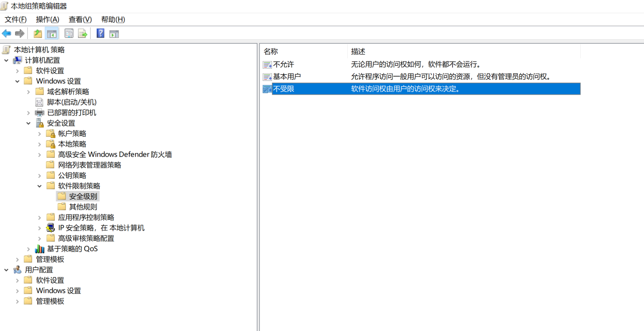644x331 pixels.
Task: Click the 基于策略的 QoS chart icon
Action: [40, 249]
